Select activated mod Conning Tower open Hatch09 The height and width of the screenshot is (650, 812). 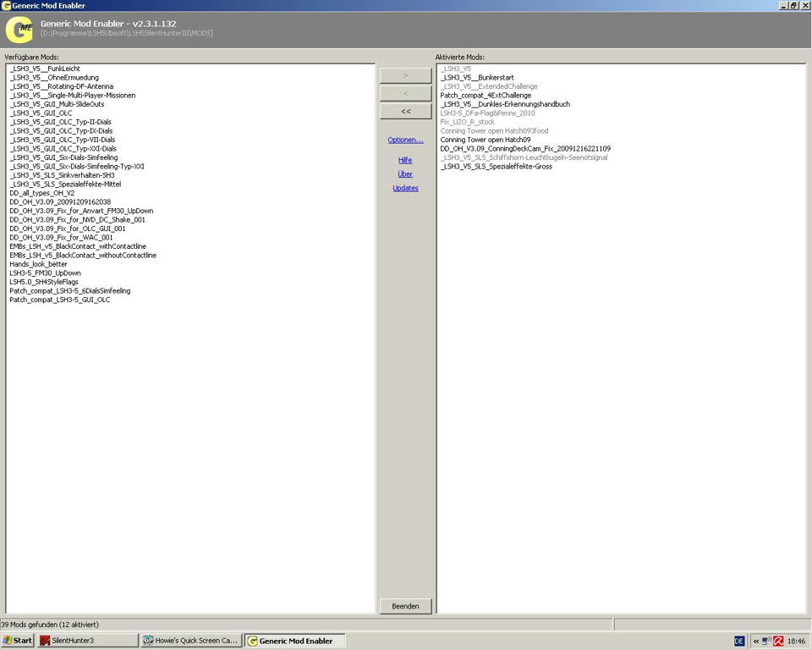[486, 140]
